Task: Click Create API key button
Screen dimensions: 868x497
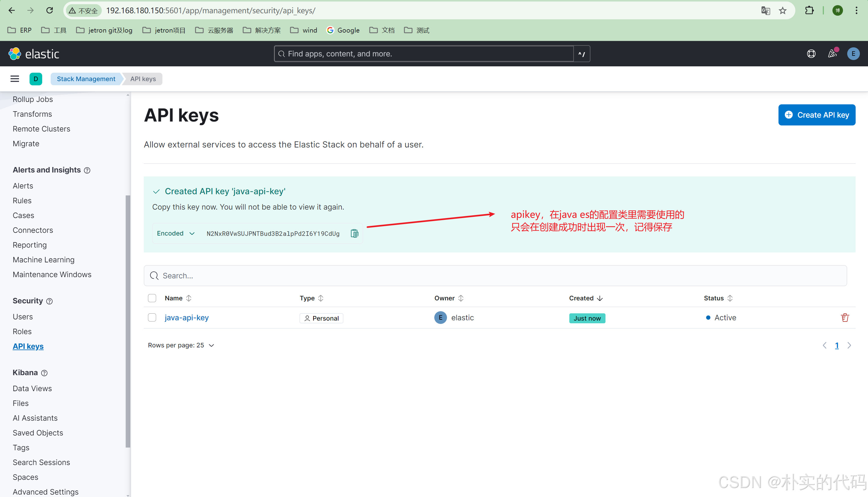Action: (816, 115)
